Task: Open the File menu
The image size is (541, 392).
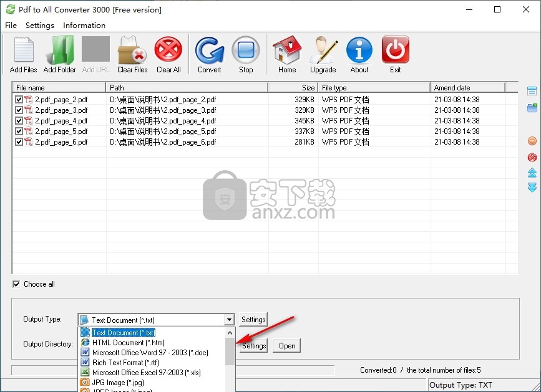Action: click(x=11, y=25)
